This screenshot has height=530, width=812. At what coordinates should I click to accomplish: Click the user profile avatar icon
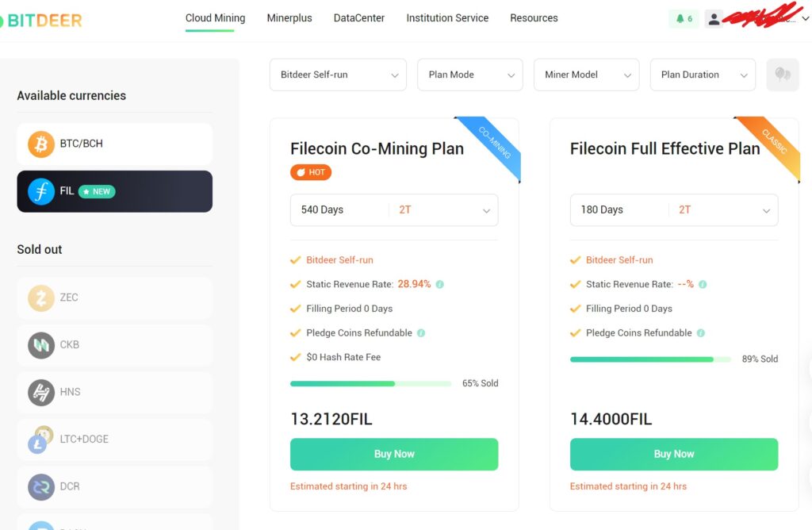[714, 18]
